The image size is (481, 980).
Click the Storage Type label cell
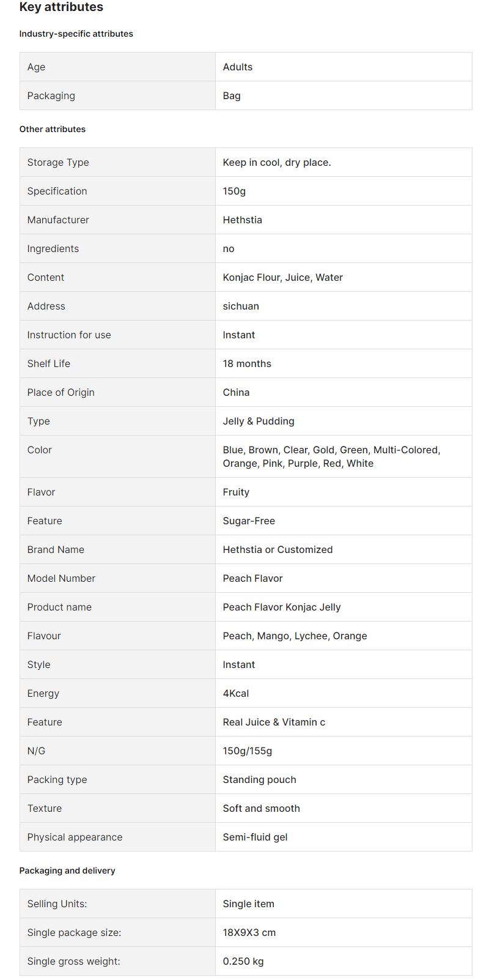click(x=117, y=162)
